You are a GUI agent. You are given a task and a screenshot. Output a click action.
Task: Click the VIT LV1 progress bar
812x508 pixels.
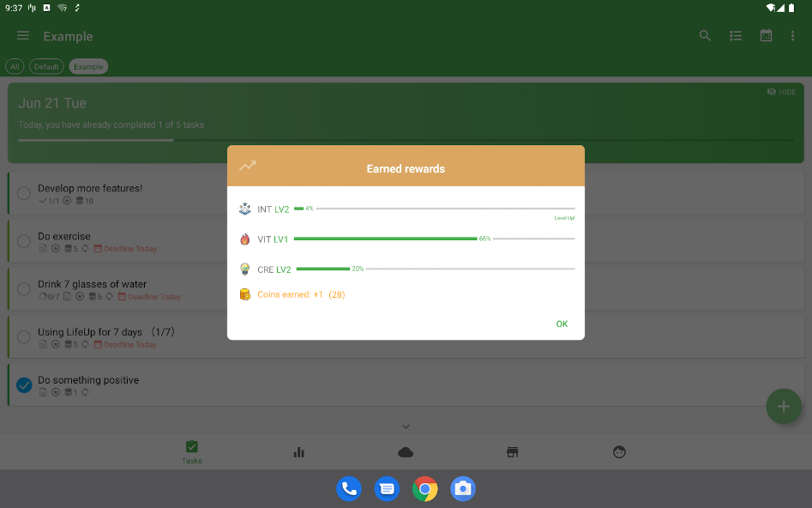pyautogui.click(x=434, y=239)
